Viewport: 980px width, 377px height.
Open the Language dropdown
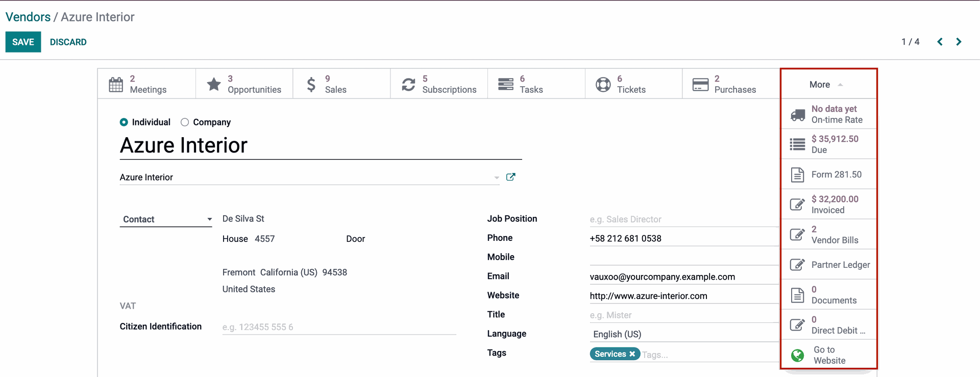(684, 334)
